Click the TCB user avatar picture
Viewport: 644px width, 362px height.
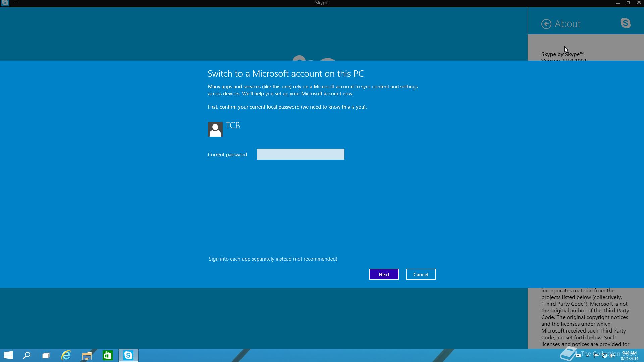click(x=215, y=129)
